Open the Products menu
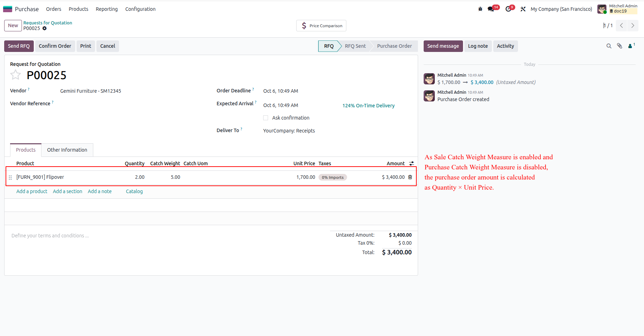Viewport: 644px width, 336px height. tap(78, 9)
